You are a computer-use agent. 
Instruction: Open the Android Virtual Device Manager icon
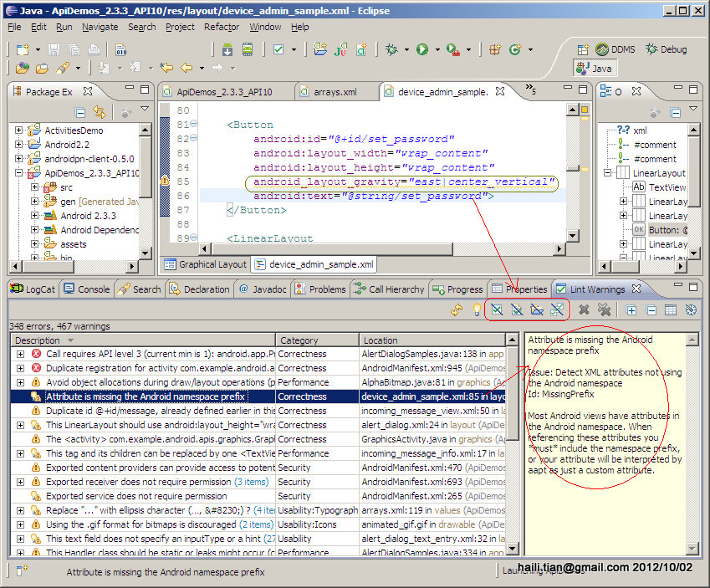(248, 49)
